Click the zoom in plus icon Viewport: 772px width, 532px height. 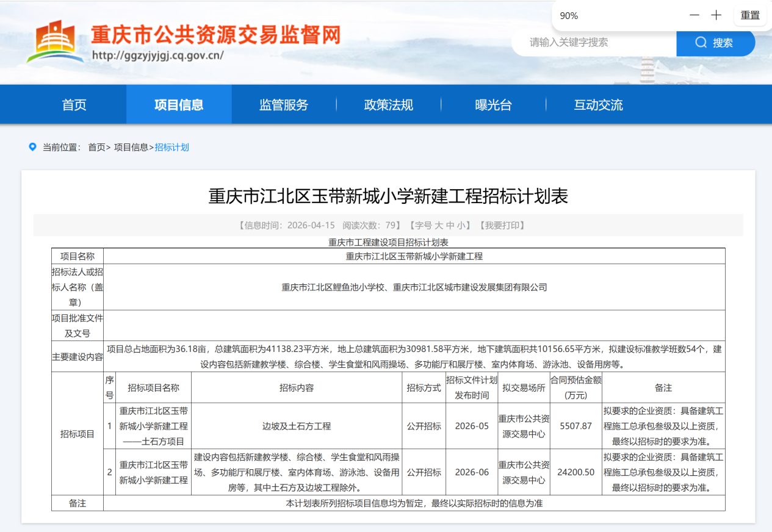pos(716,15)
